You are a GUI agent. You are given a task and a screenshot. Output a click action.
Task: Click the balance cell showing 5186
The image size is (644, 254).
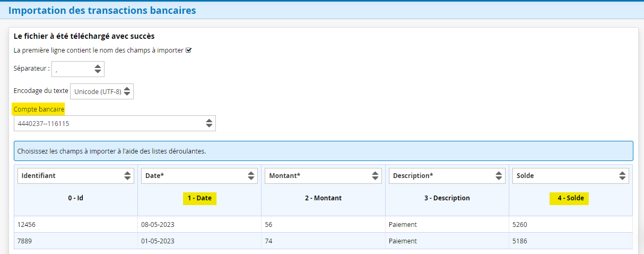[520, 241]
